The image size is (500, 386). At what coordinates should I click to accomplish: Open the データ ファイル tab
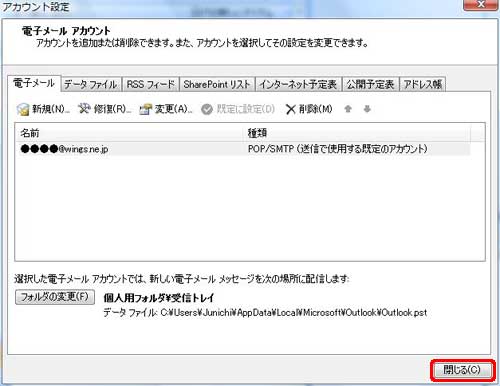[x=91, y=84]
